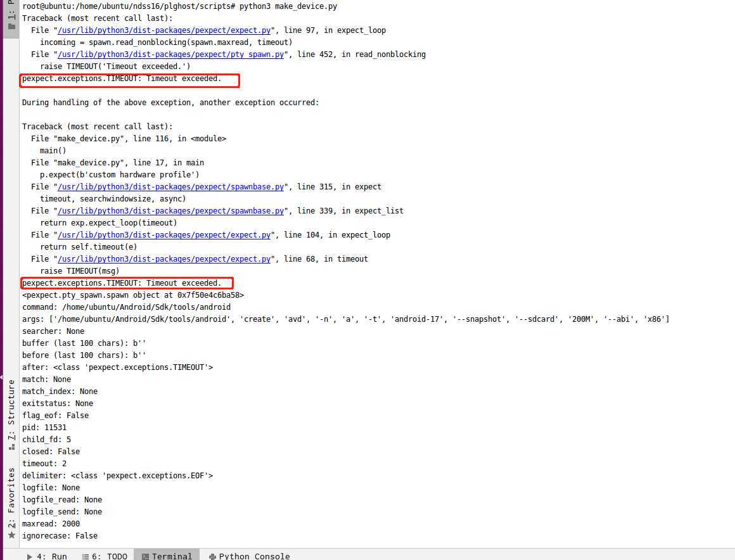735x560 pixels.
Task: Click the 'child_fd: 5' line
Action: pyautogui.click(x=46, y=440)
